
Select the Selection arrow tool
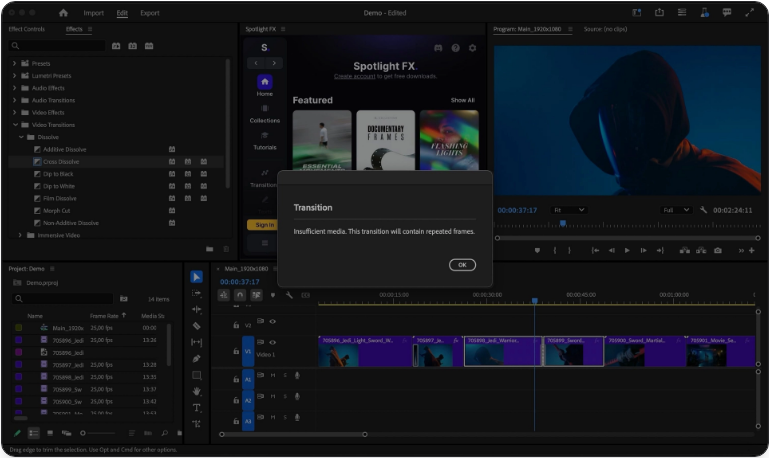197,277
